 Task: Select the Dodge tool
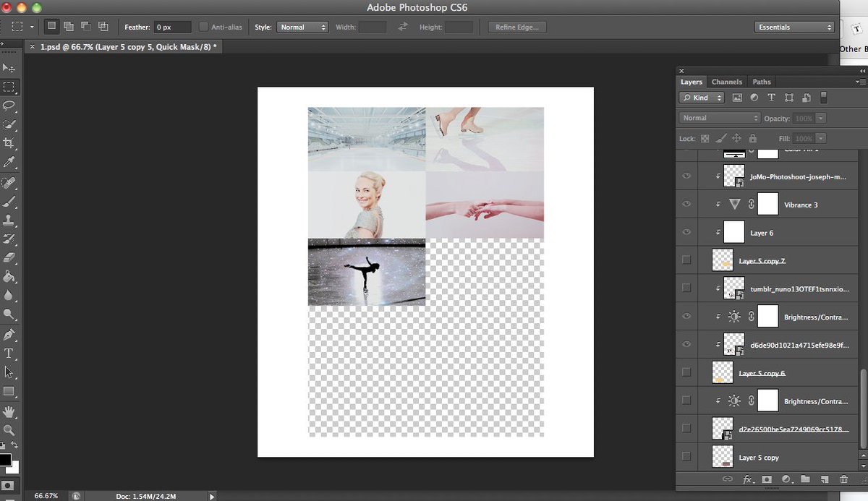click(9, 314)
